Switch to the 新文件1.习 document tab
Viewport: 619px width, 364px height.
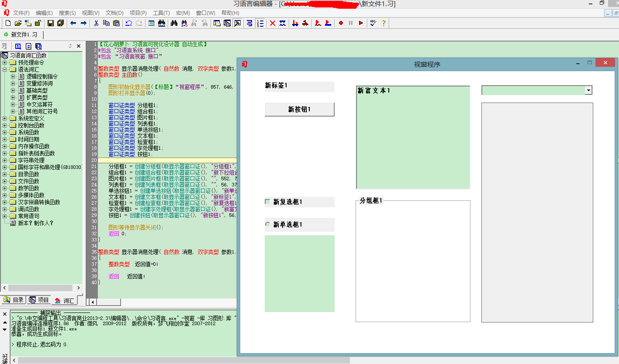coord(22,34)
